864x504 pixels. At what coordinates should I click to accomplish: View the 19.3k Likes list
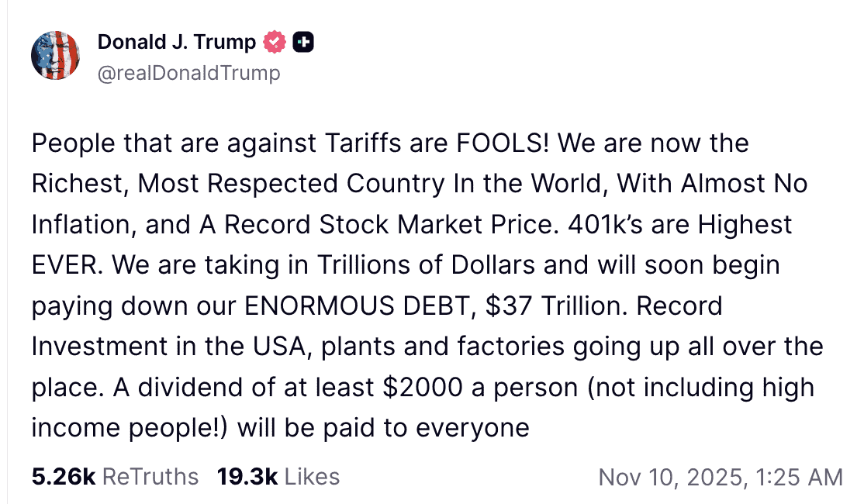278,476
